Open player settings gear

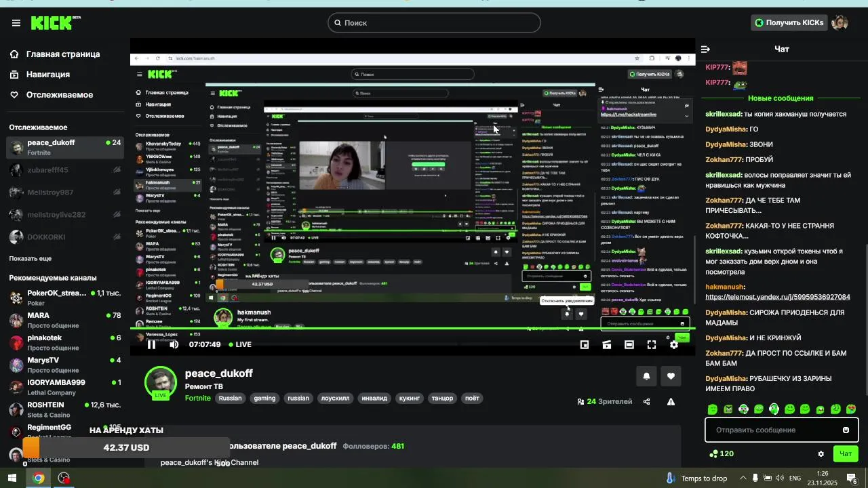[674, 345]
